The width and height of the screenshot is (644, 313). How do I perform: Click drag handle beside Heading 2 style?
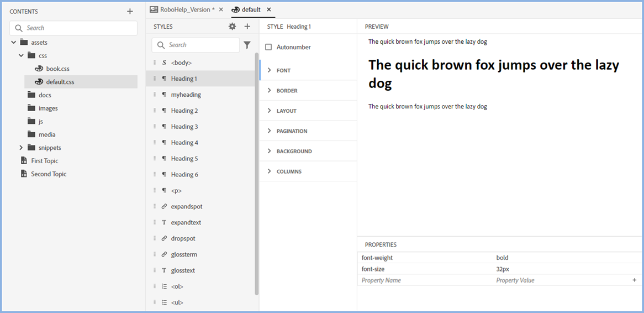[155, 111]
